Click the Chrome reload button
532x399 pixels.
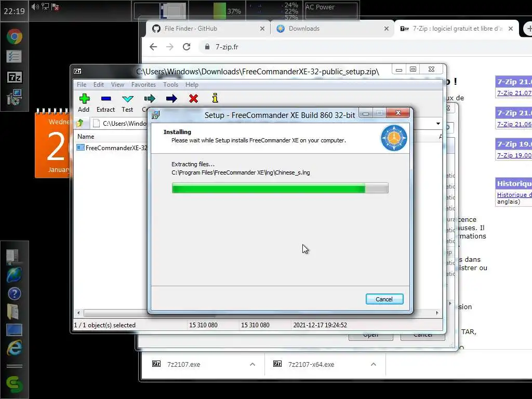pos(187,47)
